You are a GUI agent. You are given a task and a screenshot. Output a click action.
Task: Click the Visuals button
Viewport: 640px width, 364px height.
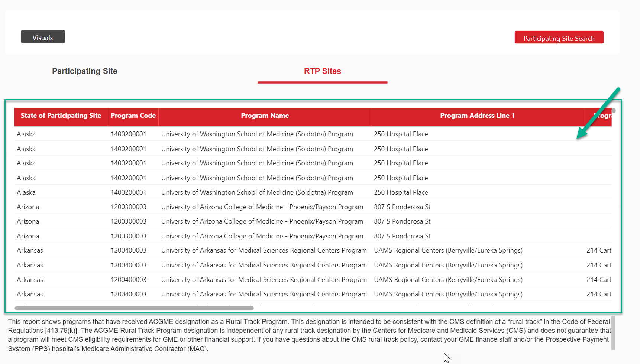tap(43, 37)
